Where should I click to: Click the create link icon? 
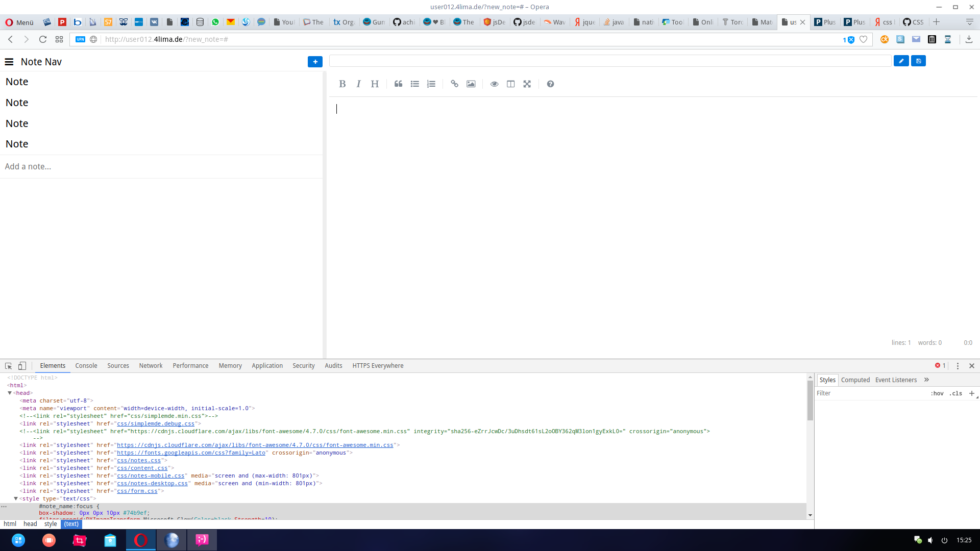pos(455,84)
